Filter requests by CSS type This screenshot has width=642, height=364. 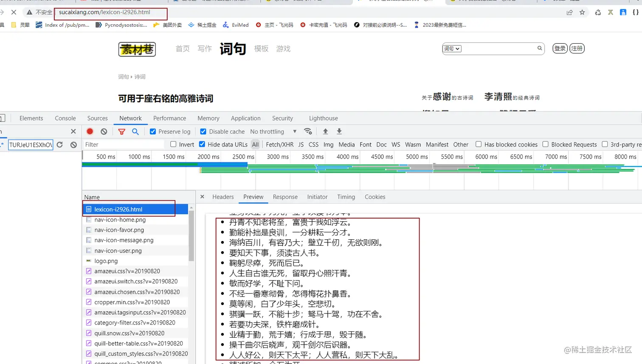pyautogui.click(x=314, y=145)
